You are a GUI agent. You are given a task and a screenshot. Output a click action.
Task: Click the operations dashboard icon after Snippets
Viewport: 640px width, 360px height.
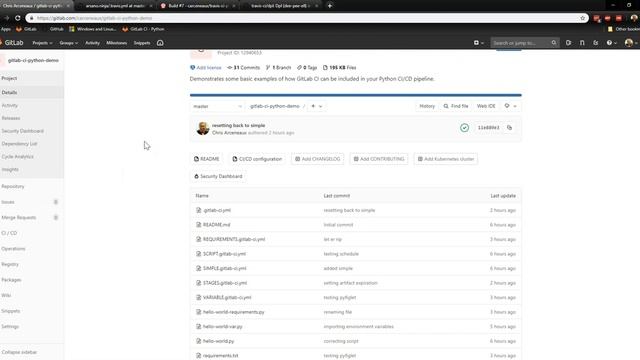click(x=160, y=43)
